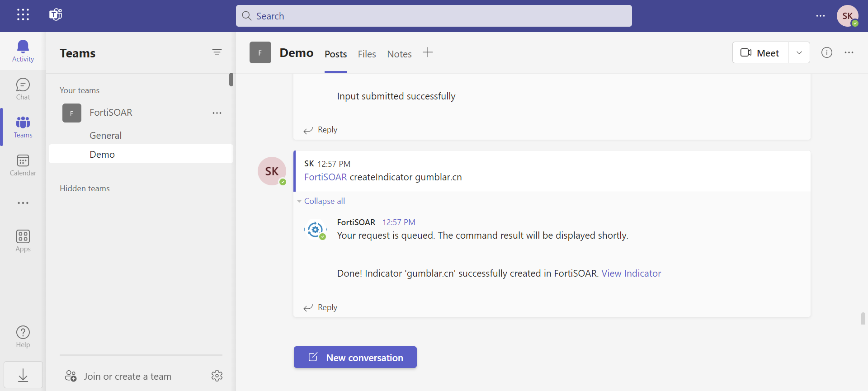Viewport: 868px width, 391px height.
Task: Click the Search input box
Action: (434, 16)
